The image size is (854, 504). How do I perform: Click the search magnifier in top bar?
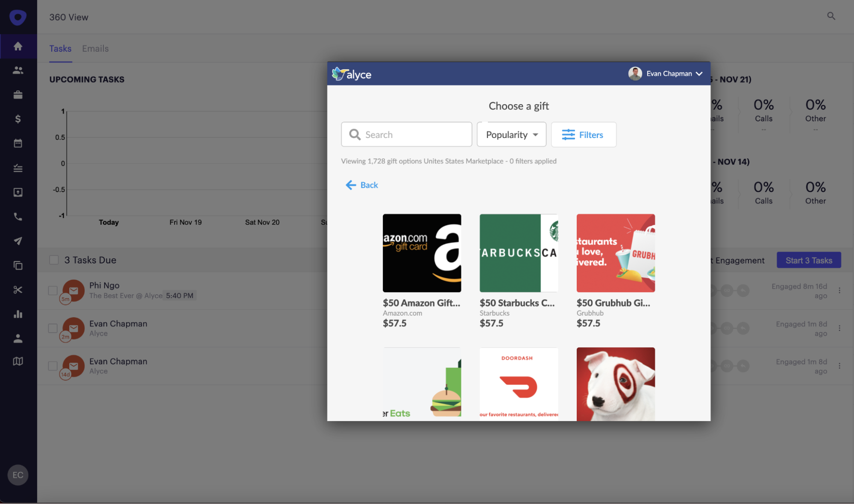831,16
